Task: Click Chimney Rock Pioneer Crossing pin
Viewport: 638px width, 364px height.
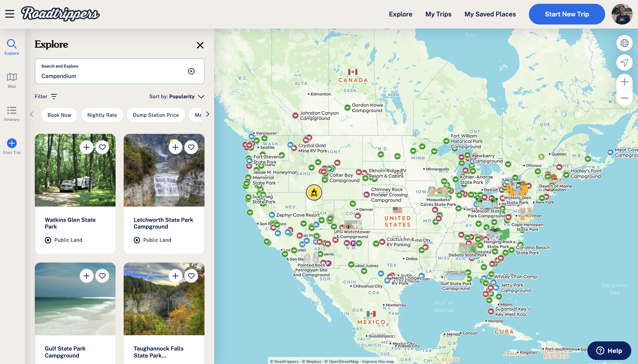Action: pos(367,195)
